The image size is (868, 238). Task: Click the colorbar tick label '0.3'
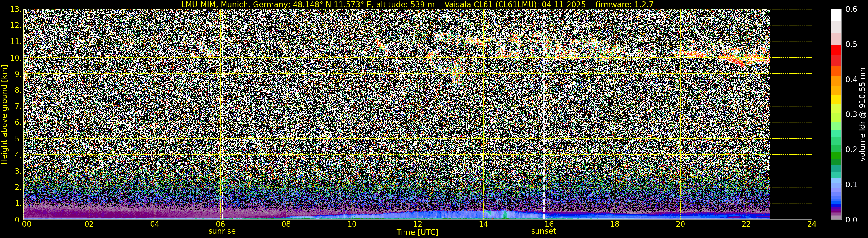pyautogui.click(x=852, y=114)
